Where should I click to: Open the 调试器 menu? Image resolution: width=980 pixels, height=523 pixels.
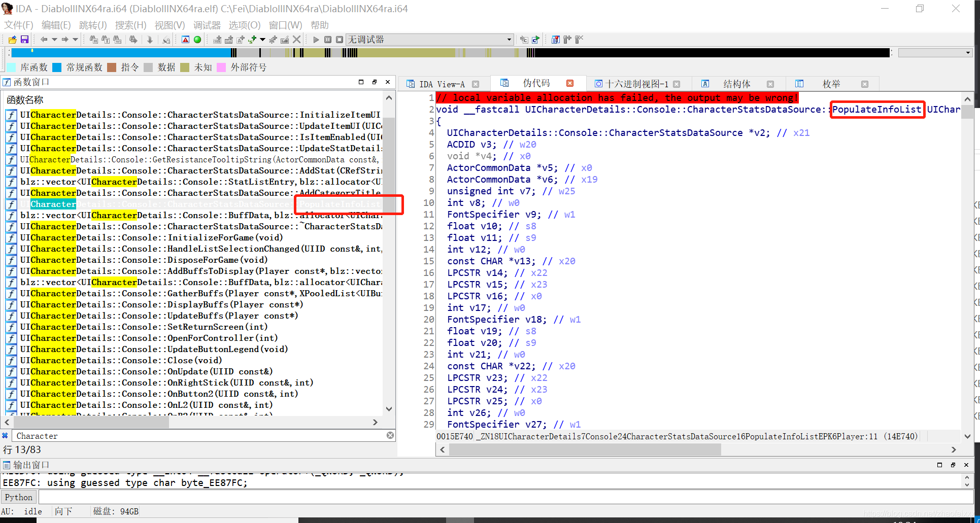(x=207, y=25)
